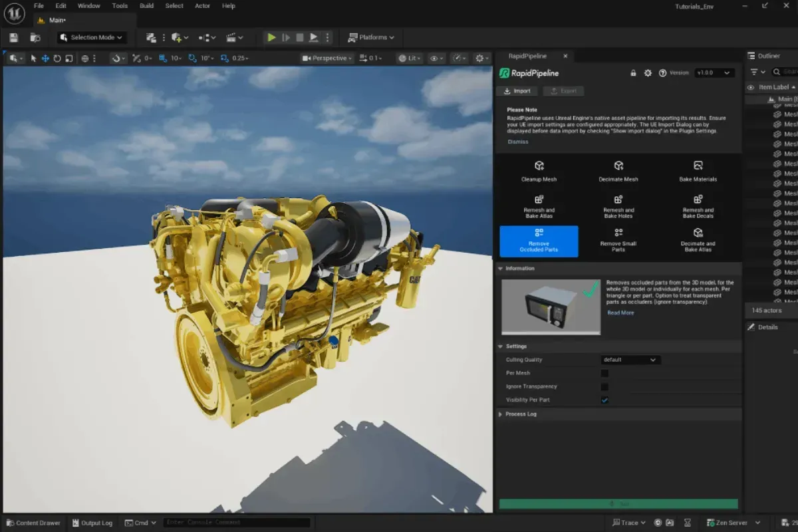Viewport: 798px width, 532px height.
Task: Dismiss the Please Note message
Action: click(518, 142)
